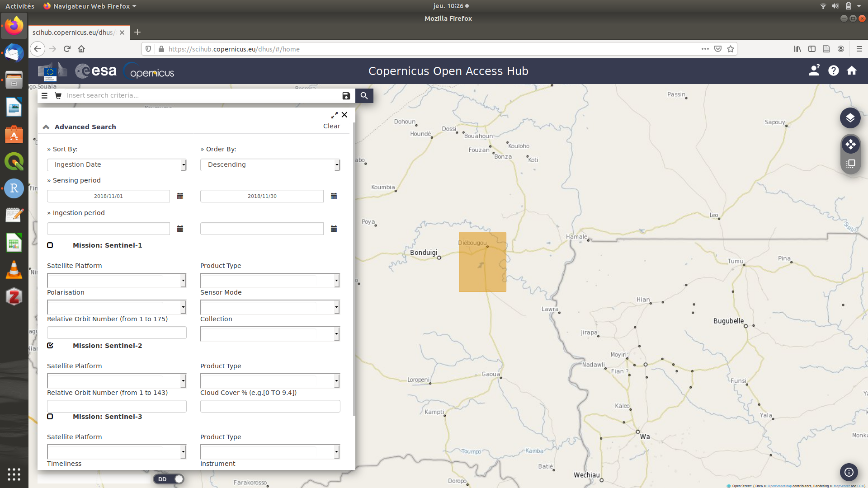Viewport: 868px width, 488px height.
Task: Open Sensor Mode dropdown
Action: 270,307
